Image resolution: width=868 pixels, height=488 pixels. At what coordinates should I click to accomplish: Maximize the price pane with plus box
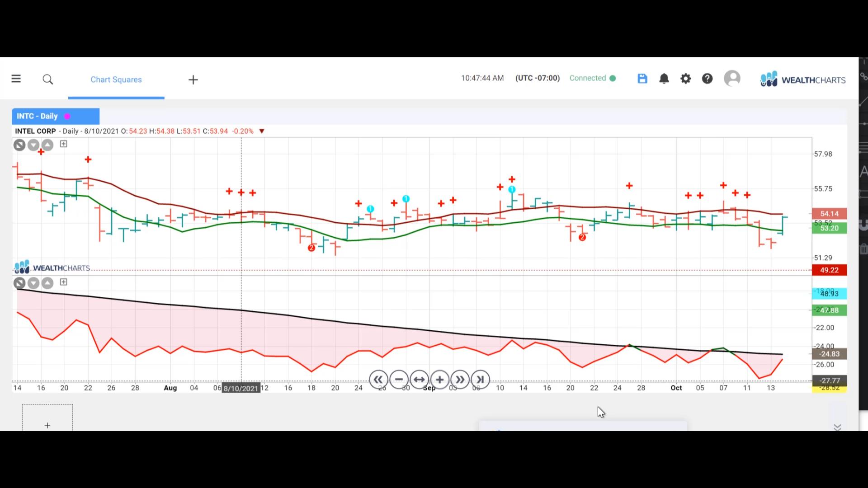coord(64,144)
